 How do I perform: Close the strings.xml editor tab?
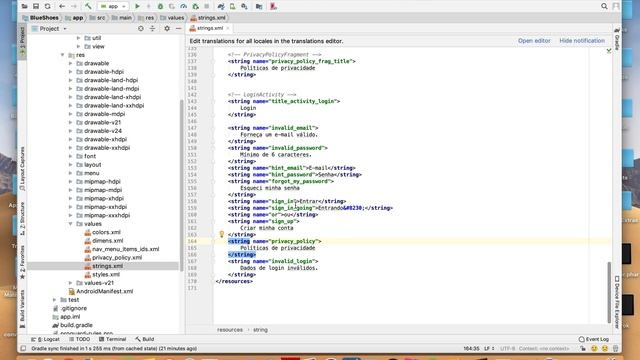click(x=228, y=28)
